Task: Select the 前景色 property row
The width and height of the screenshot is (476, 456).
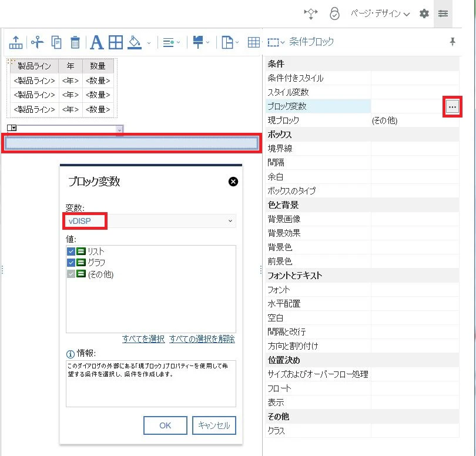Action: [362, 261]
